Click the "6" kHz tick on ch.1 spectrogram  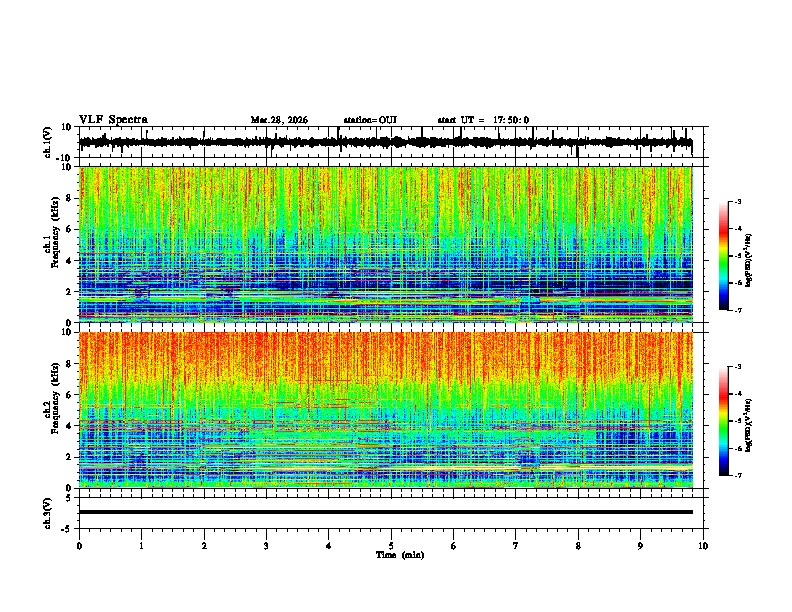point(70,229)
